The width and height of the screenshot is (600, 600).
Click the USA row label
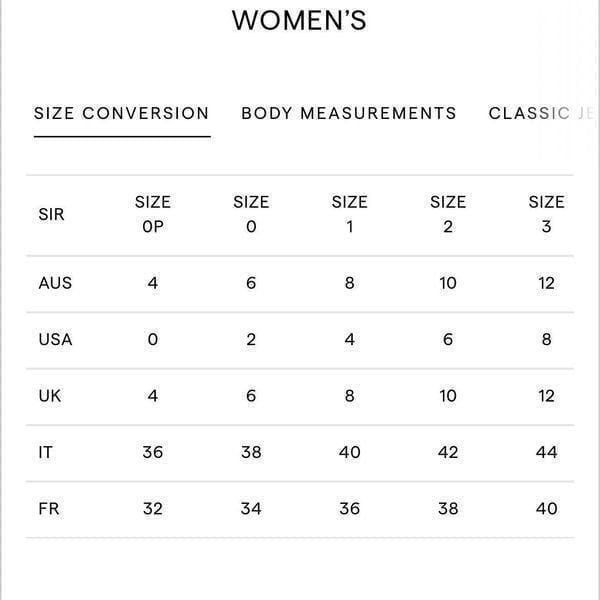(x=55, y=339)
